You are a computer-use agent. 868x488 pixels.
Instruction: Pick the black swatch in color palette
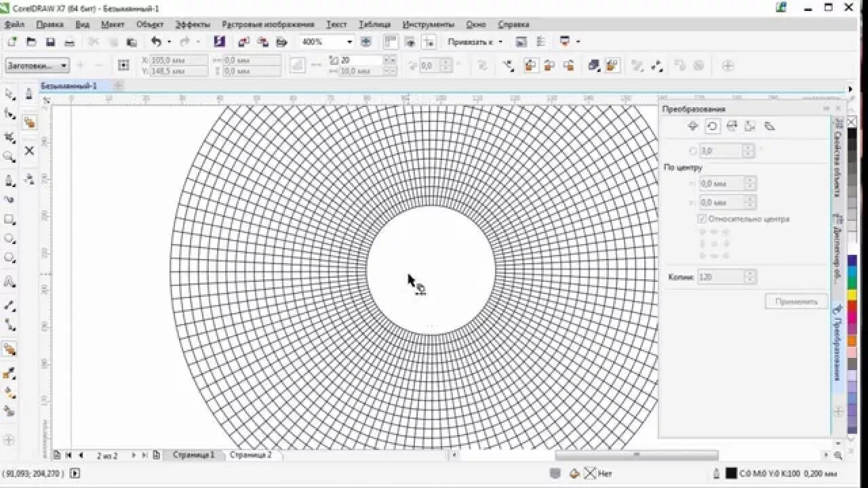coord(852,134)
